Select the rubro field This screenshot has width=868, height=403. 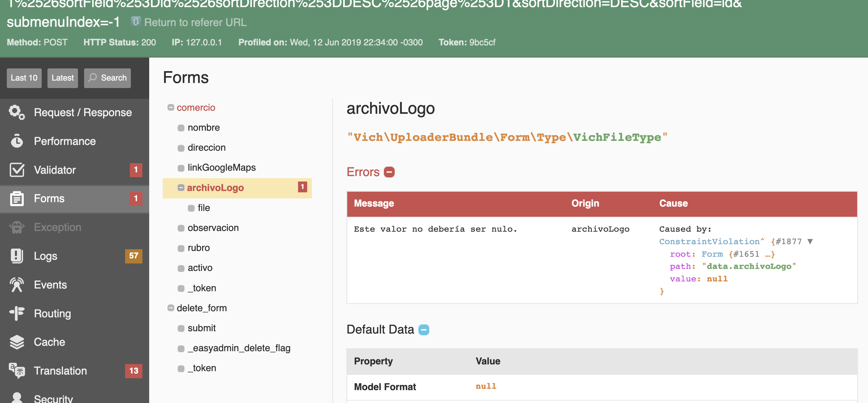(199, 248)
